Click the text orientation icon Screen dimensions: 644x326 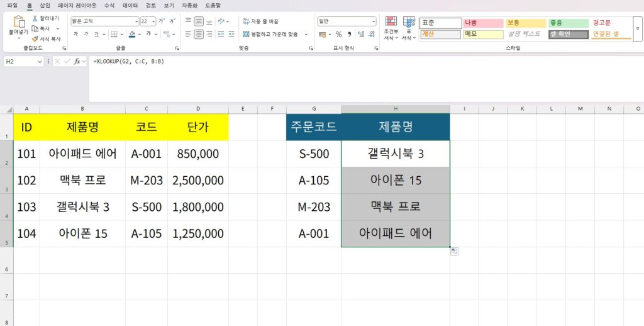pos(221,21)
